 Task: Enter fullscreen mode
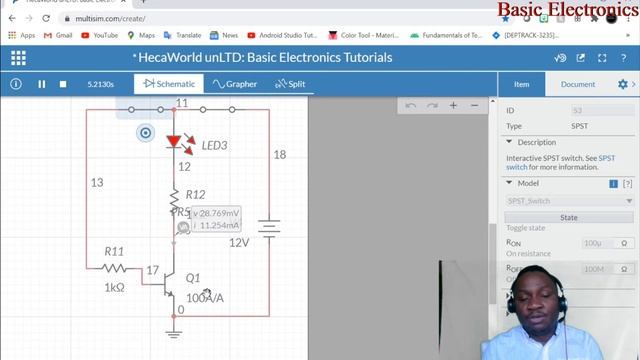[602, 58]
